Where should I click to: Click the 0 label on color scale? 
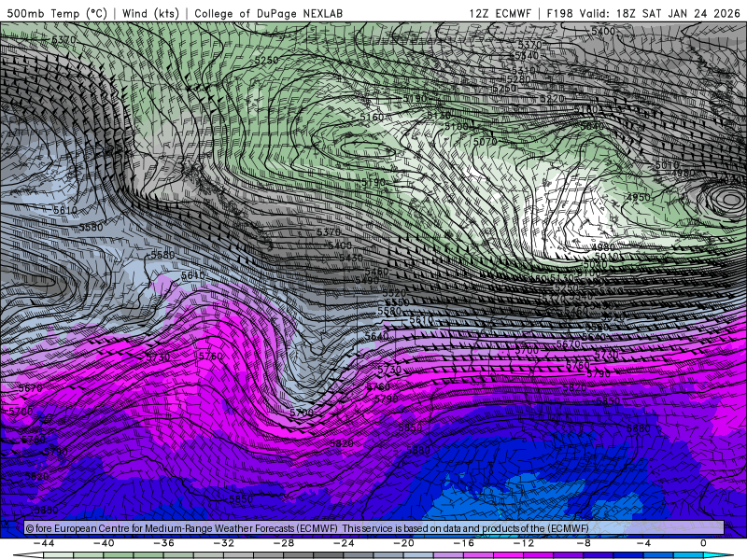(703, 543)
